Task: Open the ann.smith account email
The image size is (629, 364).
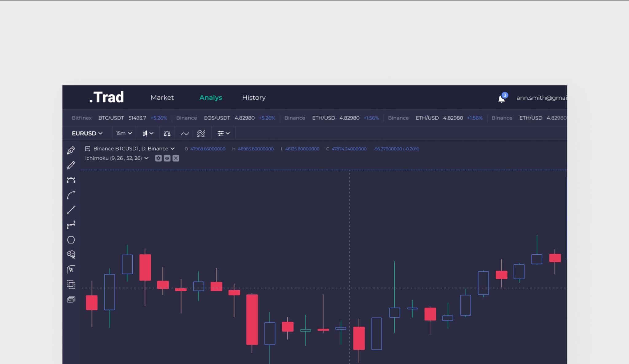Action: point(542,98)
